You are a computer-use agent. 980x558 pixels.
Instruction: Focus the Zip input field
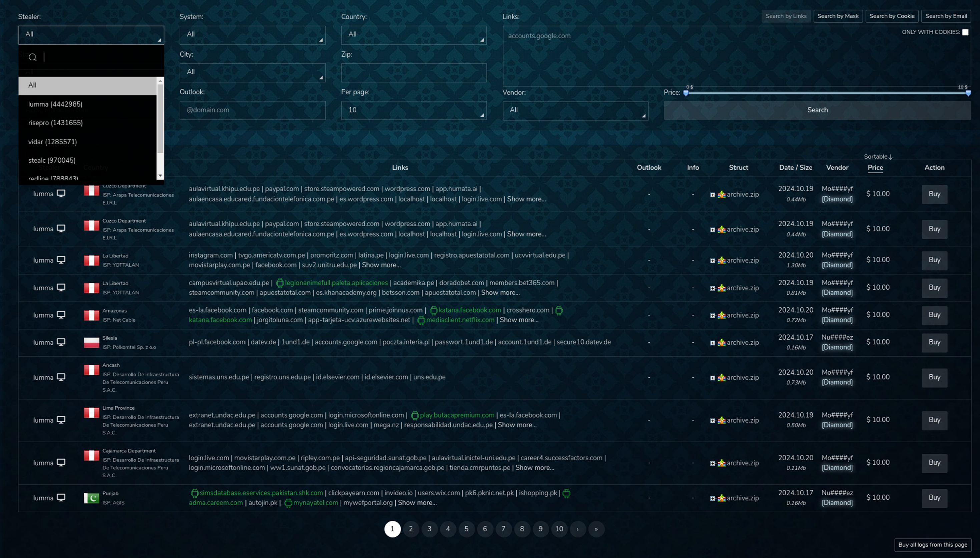pyautogui.click(x=414, y=72)
